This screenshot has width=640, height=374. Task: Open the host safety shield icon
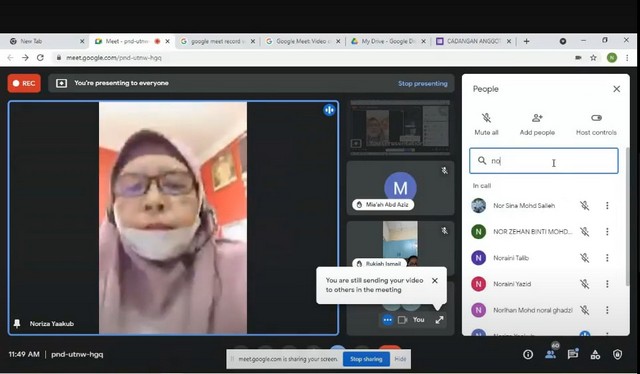pos(617,354)
